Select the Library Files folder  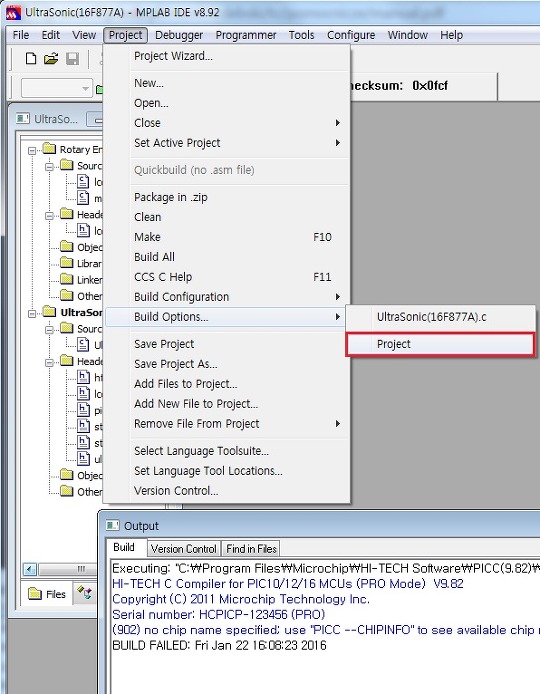coord(81,263)
